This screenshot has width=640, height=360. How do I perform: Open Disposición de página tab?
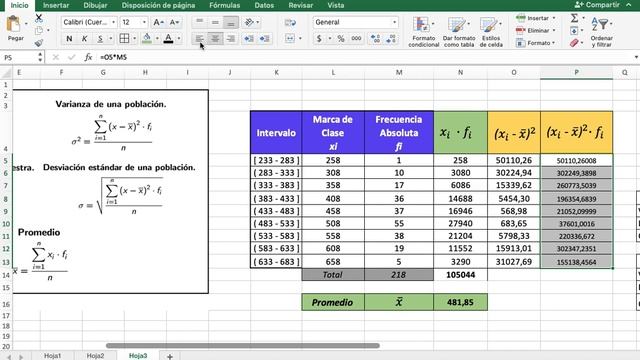[x=158, y=5]
